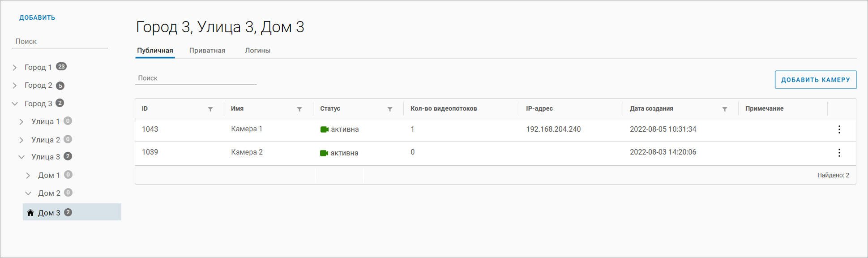Viewport: 868px width, 258px height.
Task: Focus the camera table search field
Action: (196, 78)
